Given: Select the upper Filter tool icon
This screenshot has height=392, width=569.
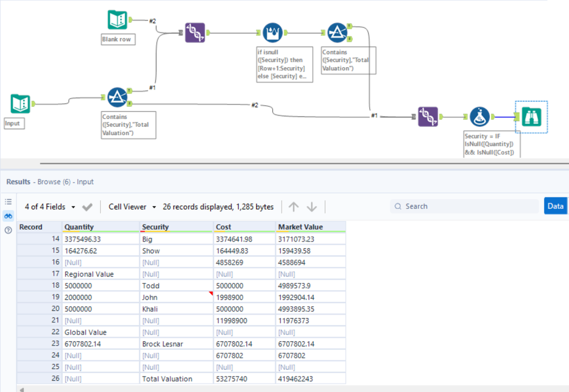Looking at the screenshot, I should 337,32.
